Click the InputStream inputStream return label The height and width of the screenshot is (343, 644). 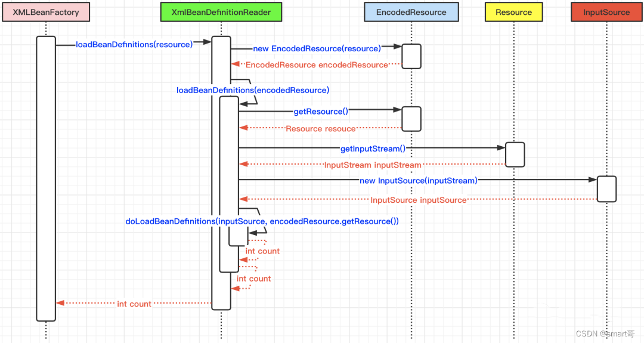click(373, 165)
